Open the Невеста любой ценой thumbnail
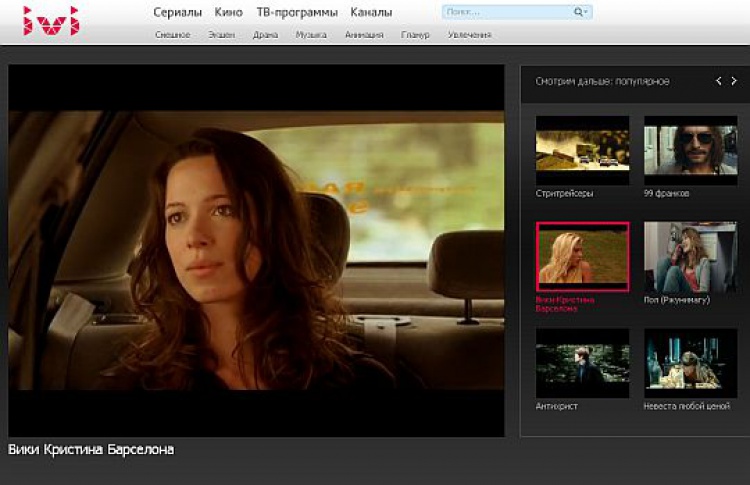 click(691, 363)
